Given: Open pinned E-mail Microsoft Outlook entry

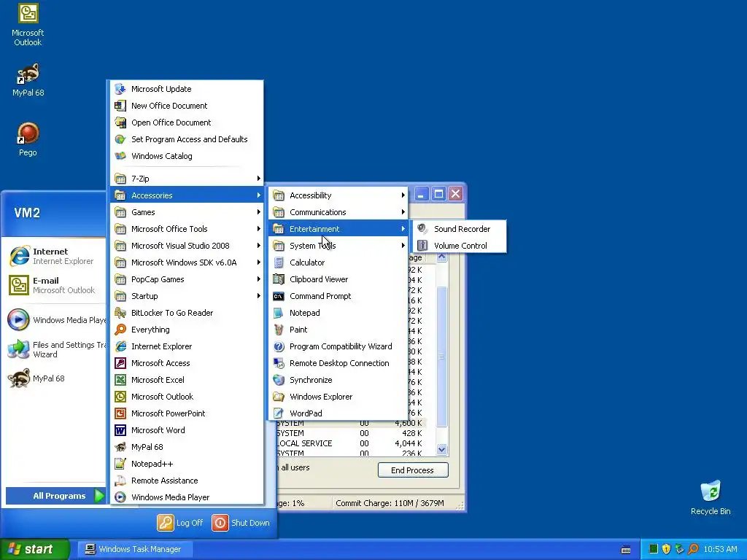Looking at the screenshot, I should coord(56,285).
